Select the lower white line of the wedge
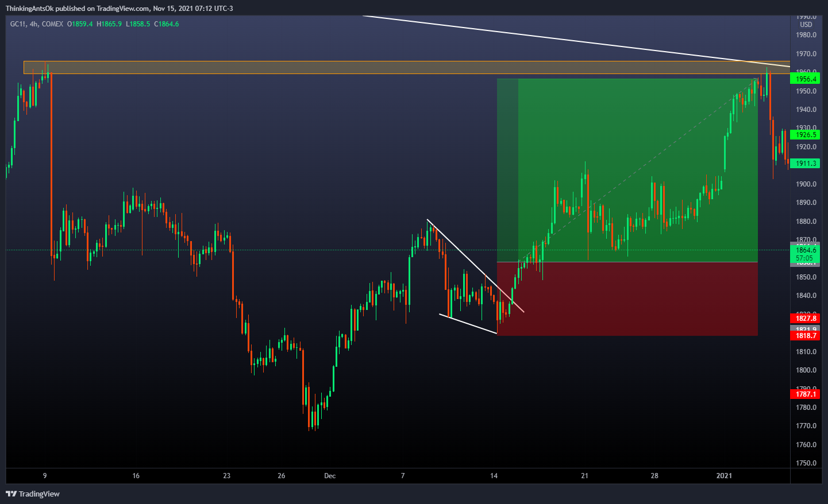Screen dimensions: 828x504 tap(468, 324)
